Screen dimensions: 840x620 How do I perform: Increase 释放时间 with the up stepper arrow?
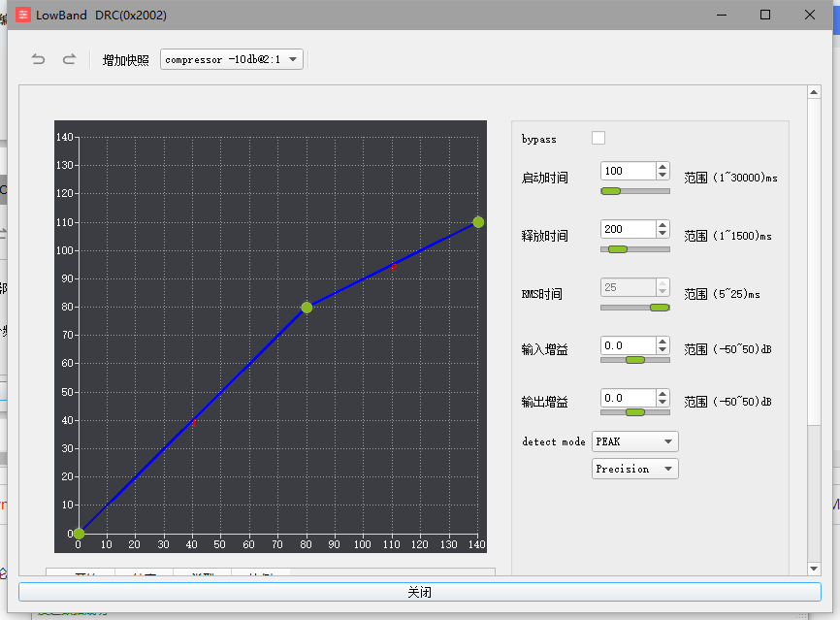pyautogui.click(x=662, y=225)
